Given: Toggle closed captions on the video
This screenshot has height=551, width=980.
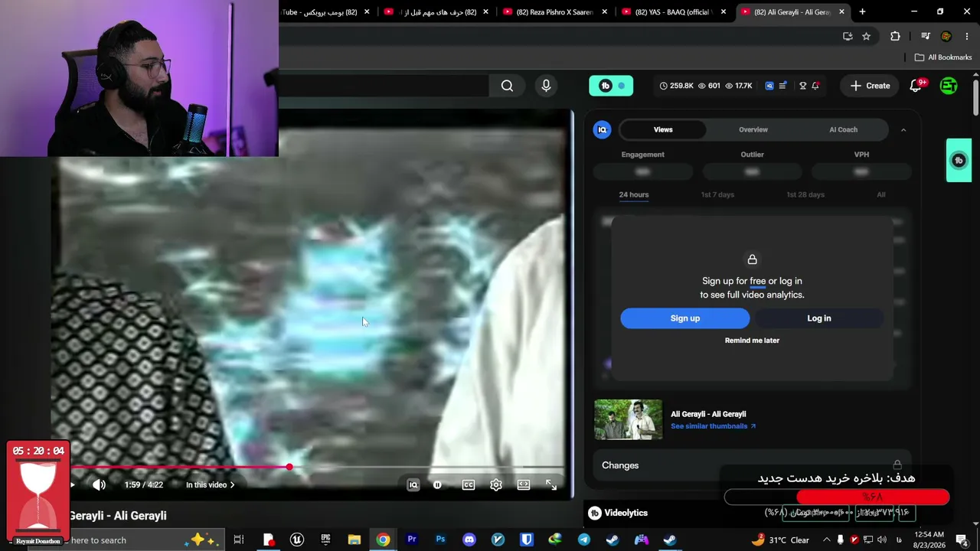Looking at the screenshot, I should click(x=469, y=484).
